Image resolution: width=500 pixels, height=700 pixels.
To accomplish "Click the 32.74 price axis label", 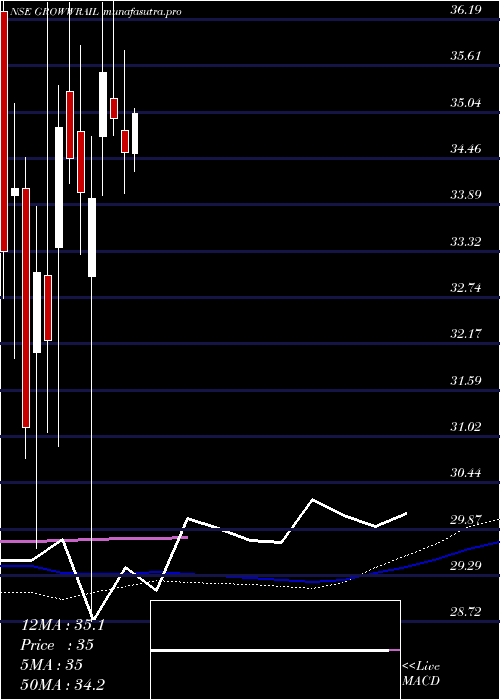I will [466, 288].
